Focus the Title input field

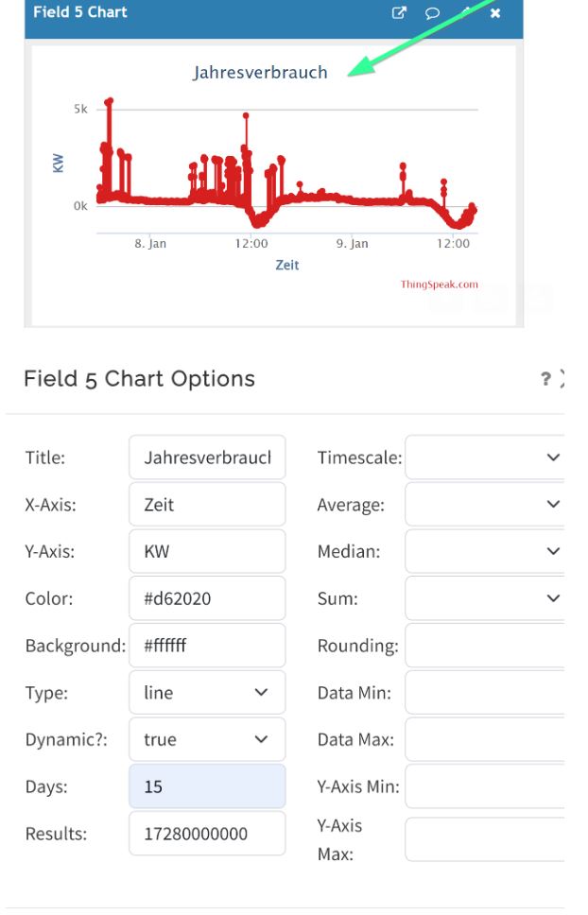[207, 457]
